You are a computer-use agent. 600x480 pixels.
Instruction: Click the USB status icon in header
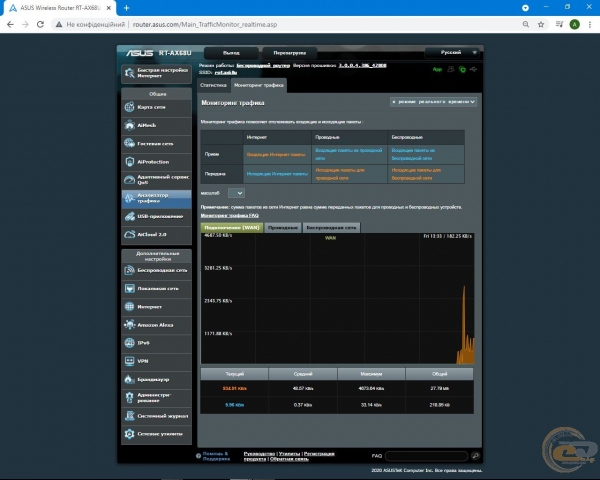(x=474, y=69)
